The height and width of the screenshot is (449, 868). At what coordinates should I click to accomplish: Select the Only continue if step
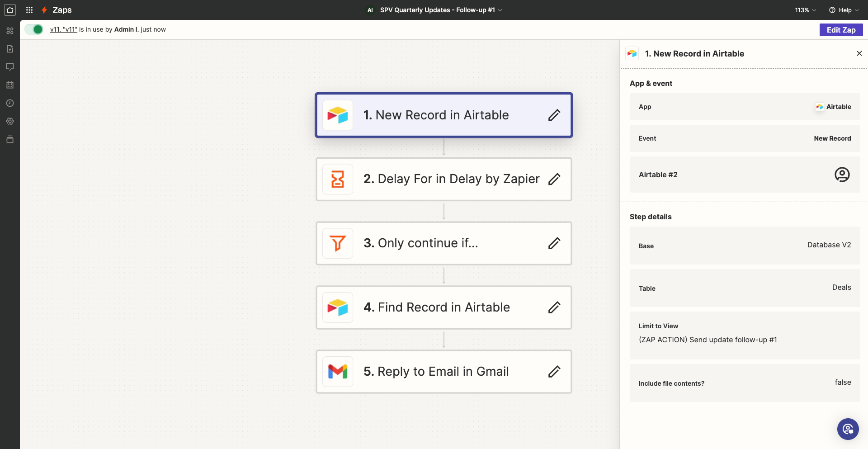(444, 243)
